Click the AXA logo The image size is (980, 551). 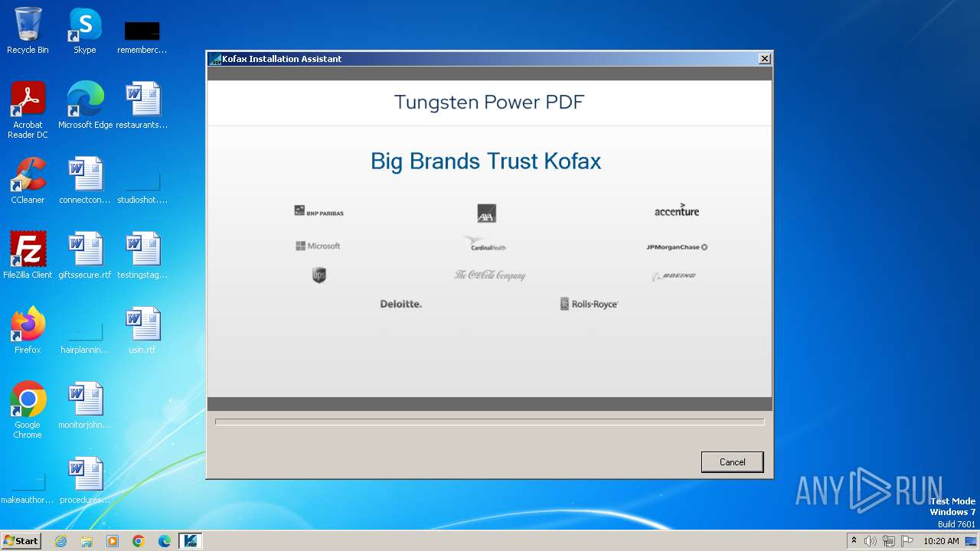[x=486, y=213]
